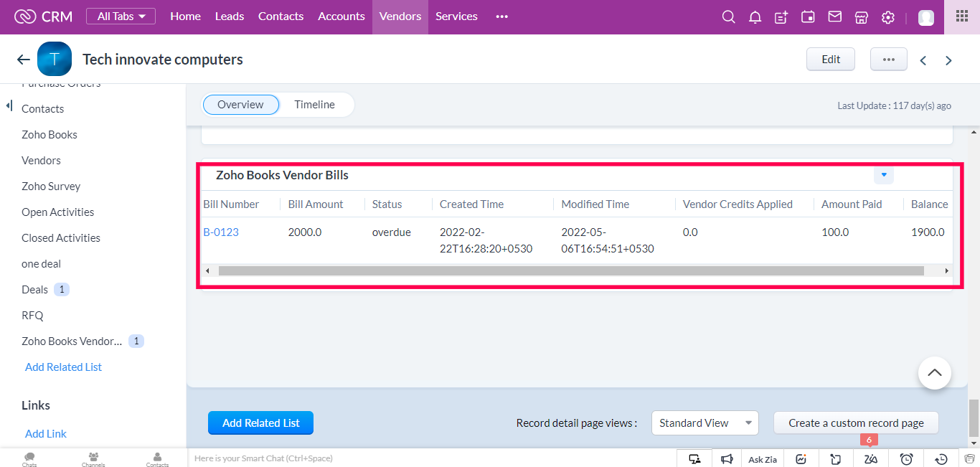Open the Zia notifications icon
Image resolution: width=980 pixels, height=467 pixels.
click(871, 459)
